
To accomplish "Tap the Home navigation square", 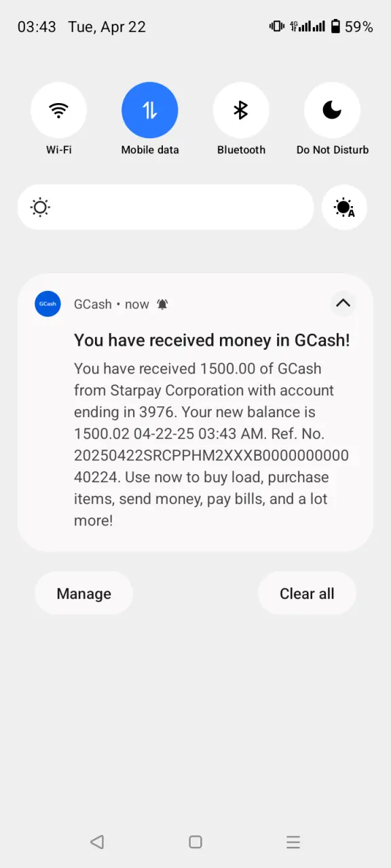I will tap(195, 842).
